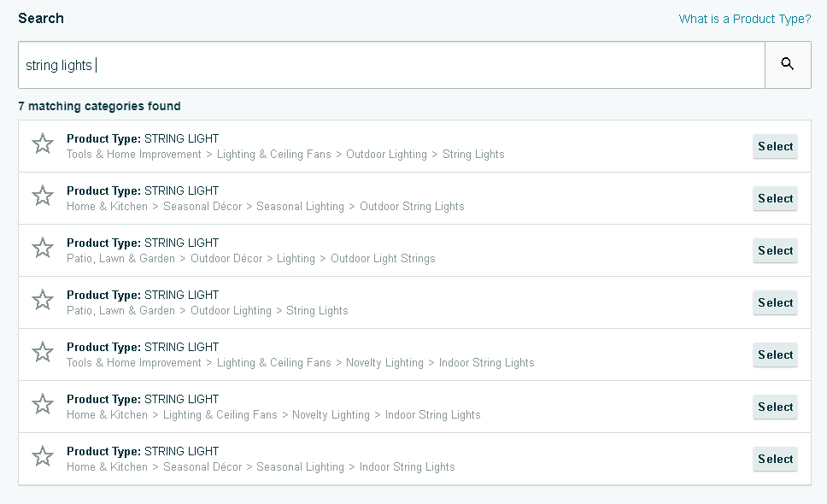Toggle favorite star for Outdoor Light Strings
This screenshot has height=504, width=827.
(43, 249)
